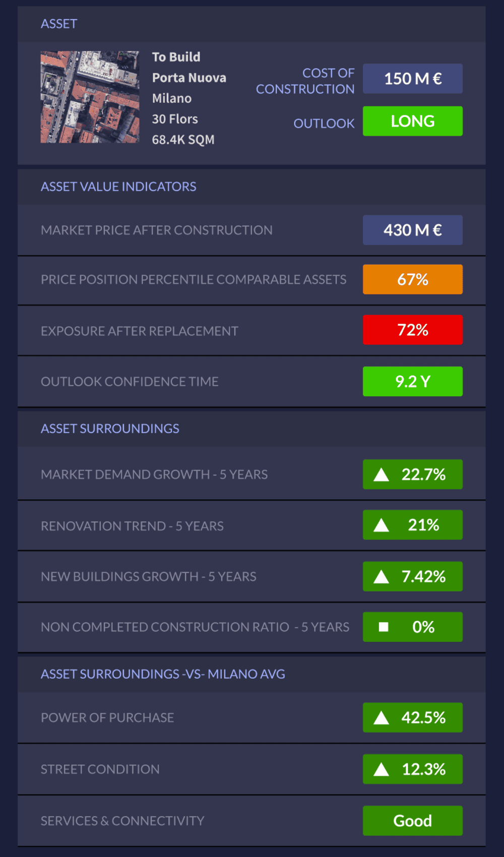
Task: Click the 150 M € construction cost value
Action: pos(412,79)
